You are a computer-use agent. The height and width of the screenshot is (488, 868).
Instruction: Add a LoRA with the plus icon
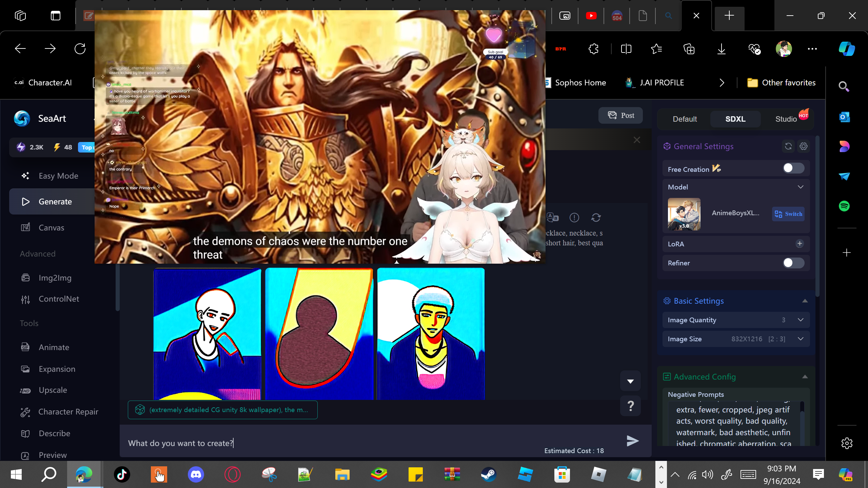click(800, 244)
